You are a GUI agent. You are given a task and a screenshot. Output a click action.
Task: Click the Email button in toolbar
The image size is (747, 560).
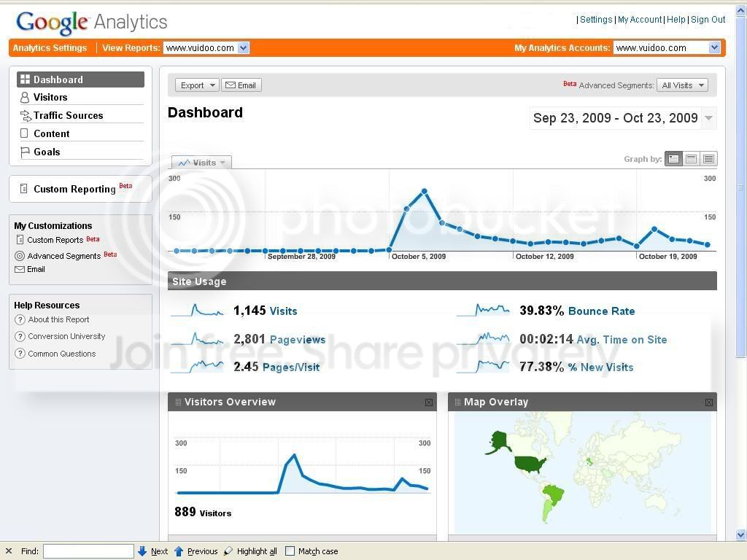[241, 85]
